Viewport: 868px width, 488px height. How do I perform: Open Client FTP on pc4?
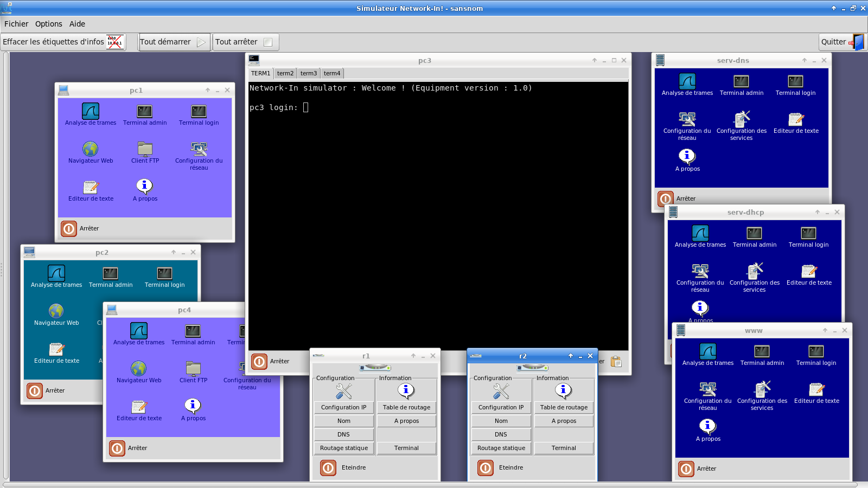coord(193,369)
